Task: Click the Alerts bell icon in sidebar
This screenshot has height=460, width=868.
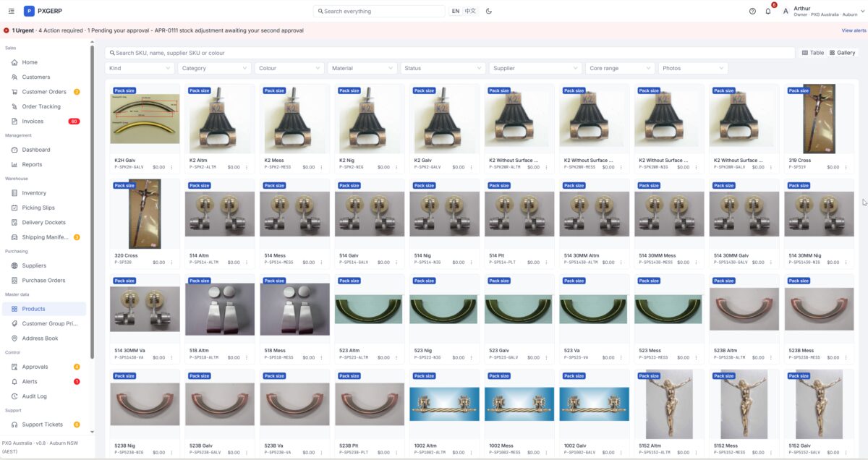Action: [x=14, y=381]
